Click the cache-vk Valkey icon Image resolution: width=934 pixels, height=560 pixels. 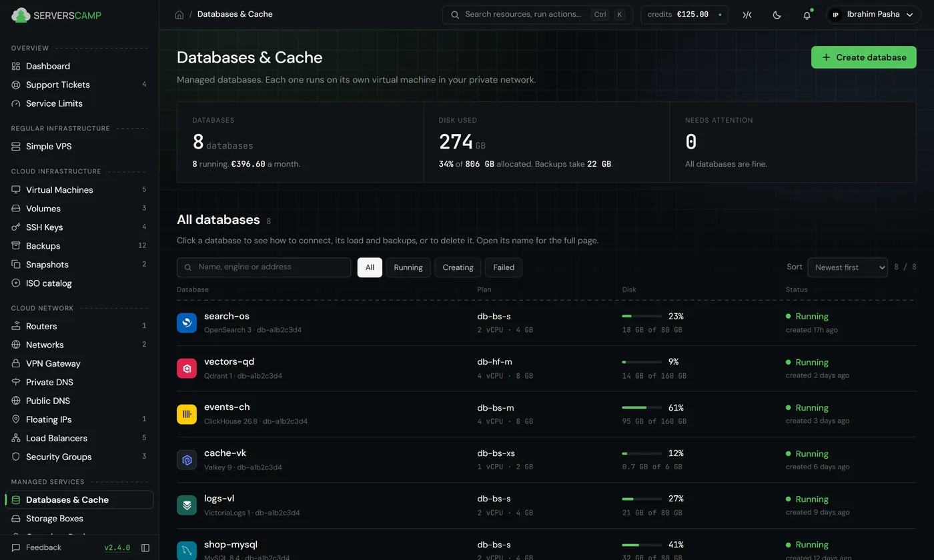(187, 460)
